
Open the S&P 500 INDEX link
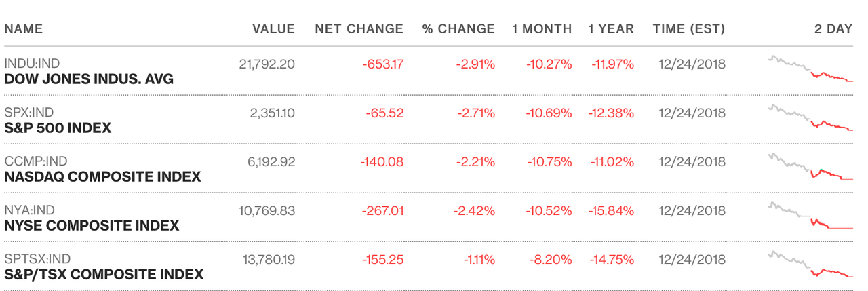click(x=58, y=128)
